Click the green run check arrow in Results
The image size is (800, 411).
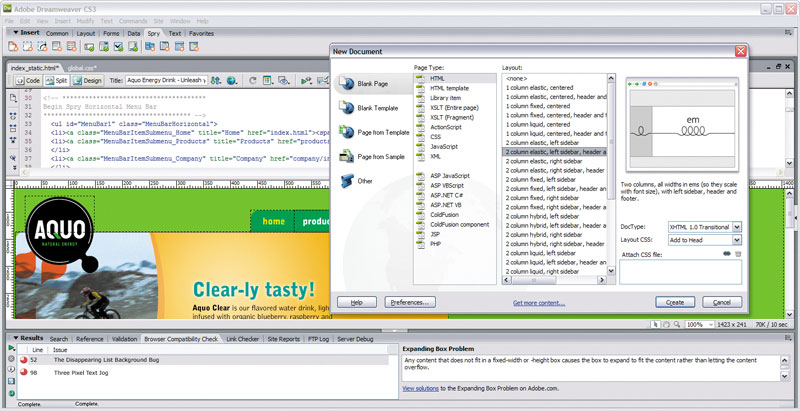point(10,347)
